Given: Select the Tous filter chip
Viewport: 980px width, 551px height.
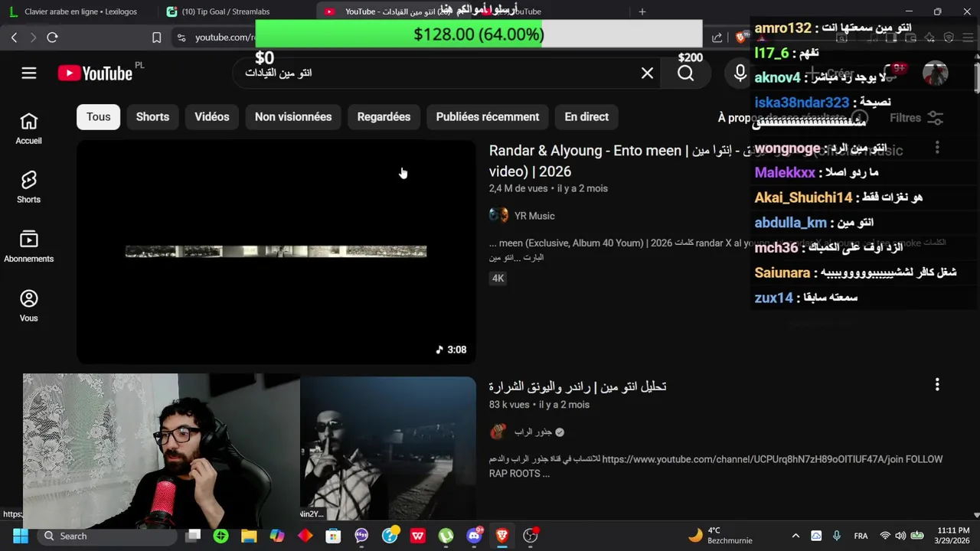Looking at the screenshot, I should pyautogui.click(x=98, y=116).
